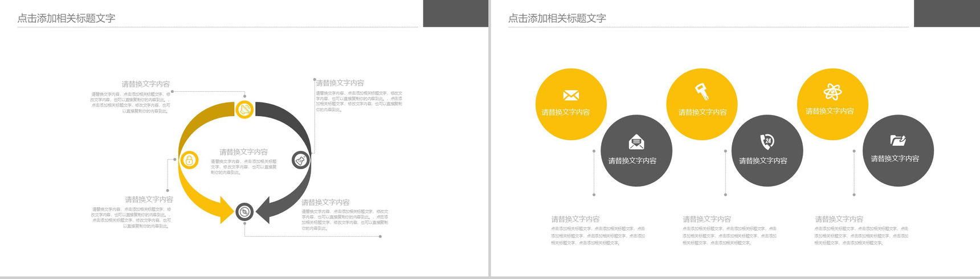Click the first description heading under the circles
The image size is (980, 279).
pos(575,219)
